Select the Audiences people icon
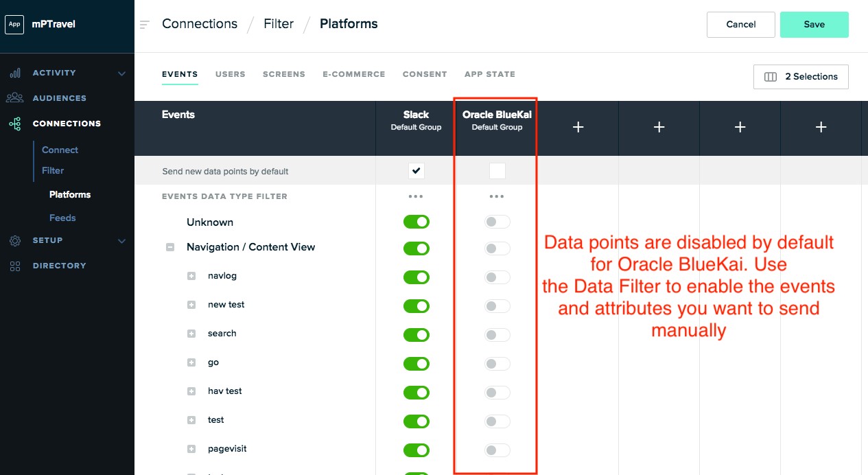The image size is (868, 475). 15,97
